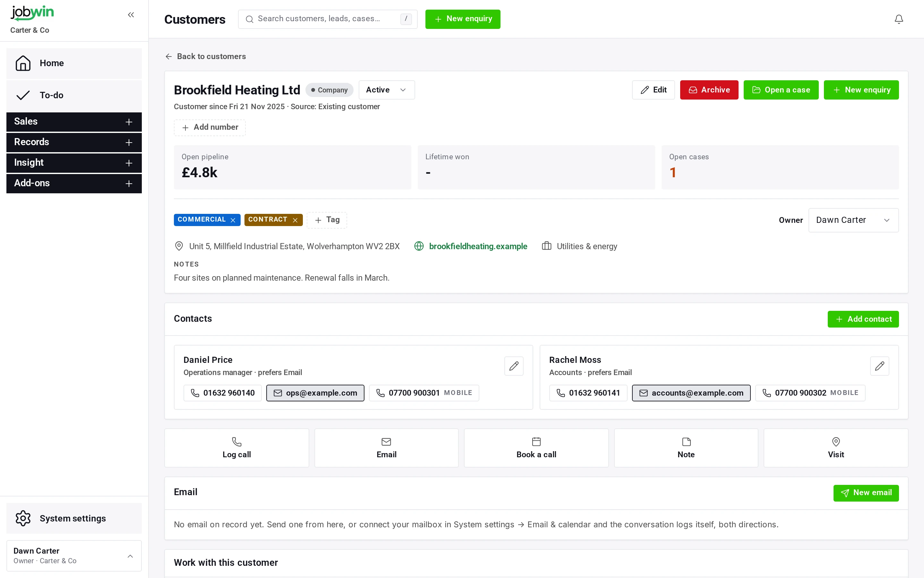The height and width of the screenshot is (578, 924).
Task: Click Open a case
Action: [x=781, y=90]
